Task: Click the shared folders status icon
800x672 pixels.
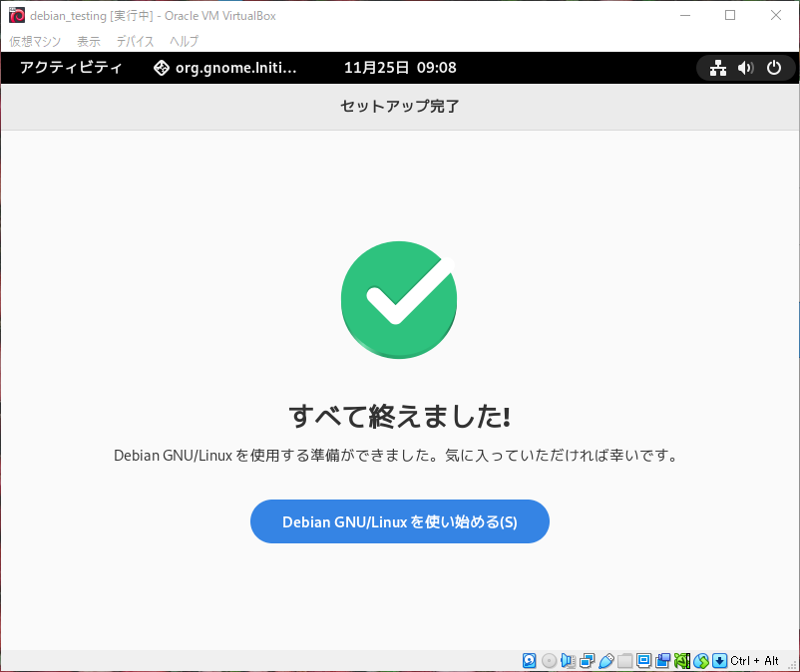Action: (625, 661)
